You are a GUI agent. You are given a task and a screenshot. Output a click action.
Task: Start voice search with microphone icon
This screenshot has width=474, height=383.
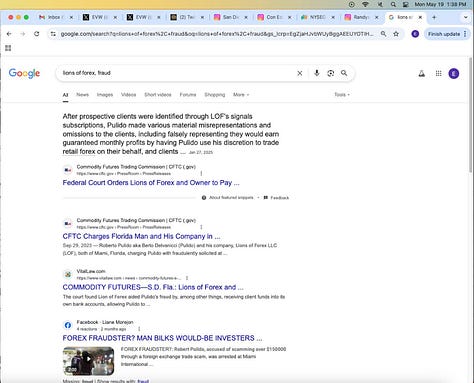tap(317, 73)
